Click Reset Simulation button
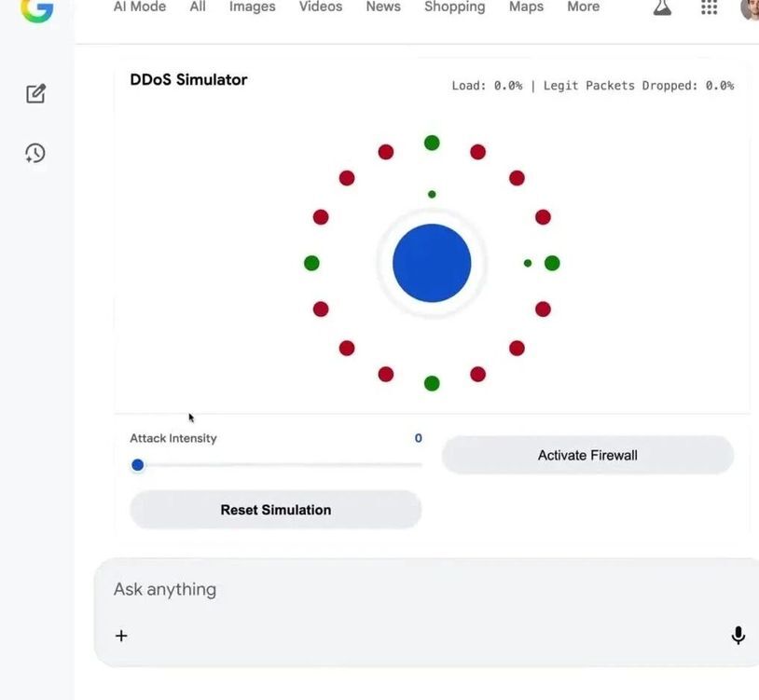Screen dimensions: 759x700 275,510
